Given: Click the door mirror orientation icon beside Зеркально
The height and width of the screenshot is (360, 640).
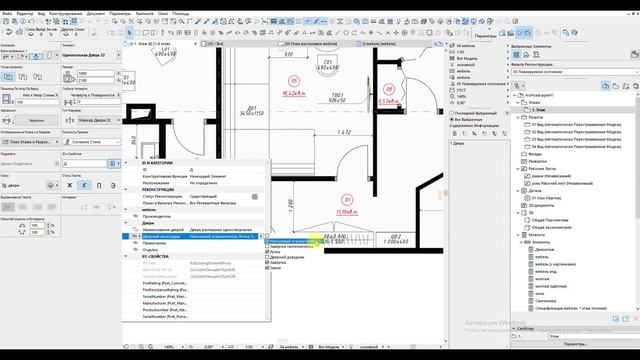Looking at the screenshot, I should [x=7, y=120].
